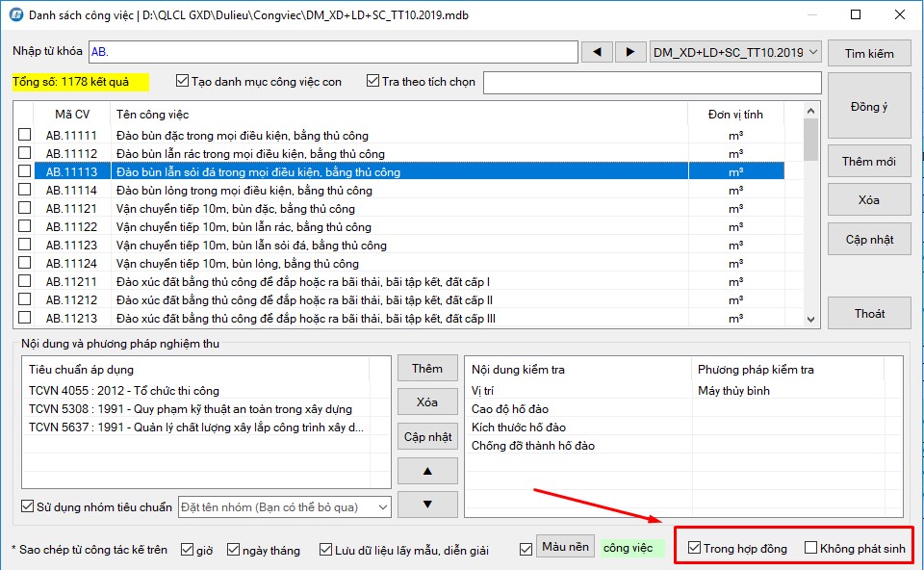
Task: Uncheck the 'Trong hợp đồng' checkbox
Action: [x=694, y=548]
